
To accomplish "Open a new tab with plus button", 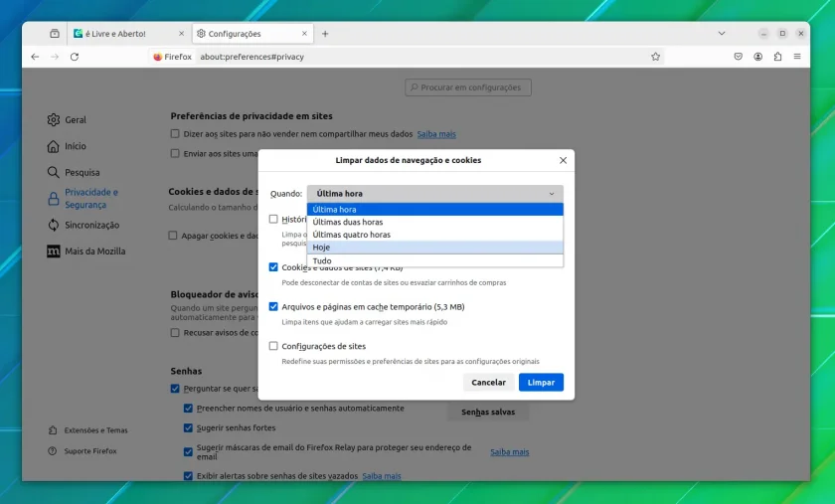I will [x=325, y=34].
